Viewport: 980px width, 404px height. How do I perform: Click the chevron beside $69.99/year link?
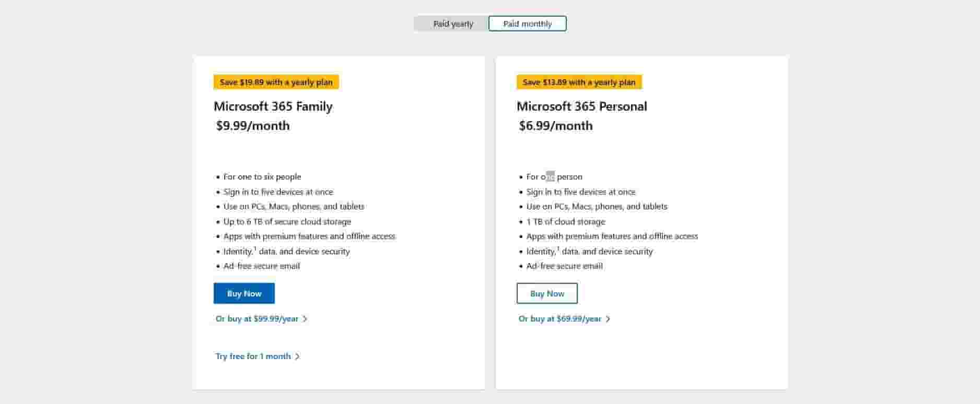(x=608, y=318)
